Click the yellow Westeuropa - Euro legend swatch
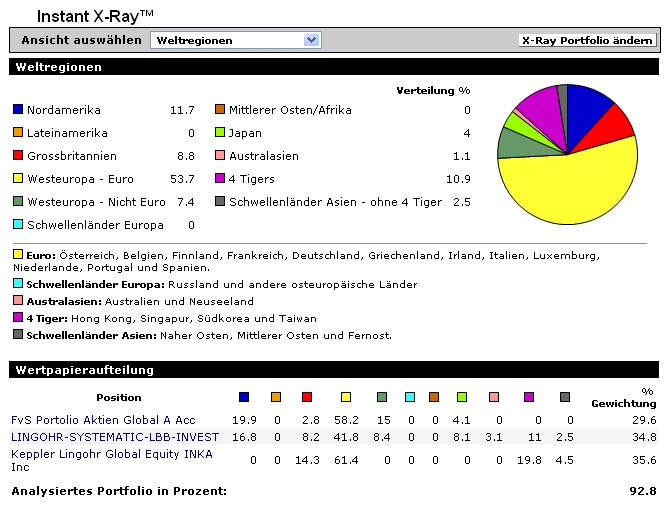 click(18, 178)
